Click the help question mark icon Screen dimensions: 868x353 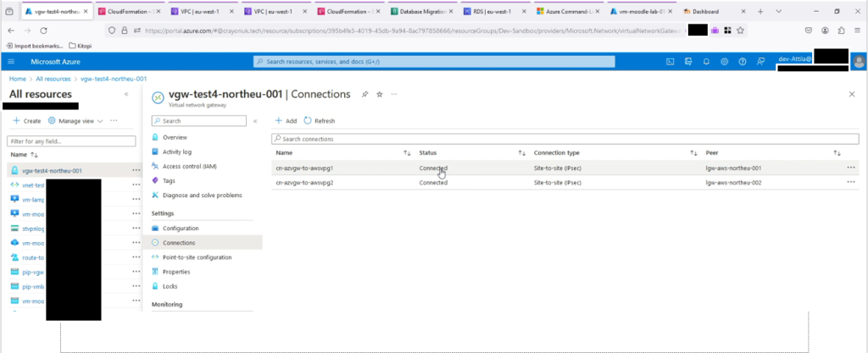[x=743, y=62]
